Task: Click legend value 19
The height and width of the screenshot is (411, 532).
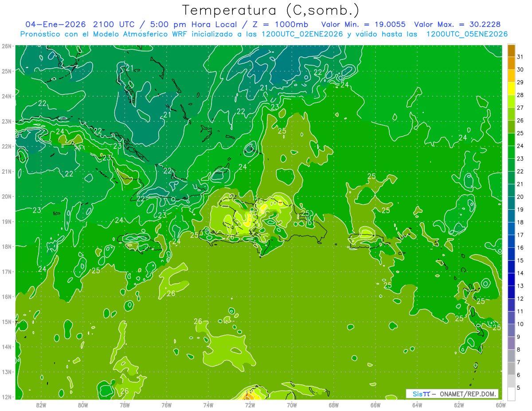Action: point(520,209)
